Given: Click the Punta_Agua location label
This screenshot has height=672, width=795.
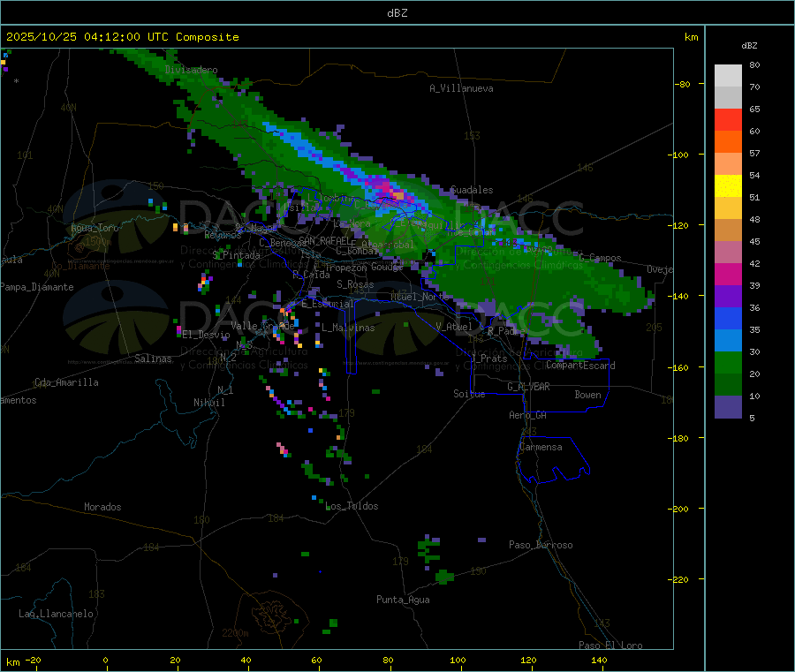Looking at the screenshot, I should click(403, 600).
